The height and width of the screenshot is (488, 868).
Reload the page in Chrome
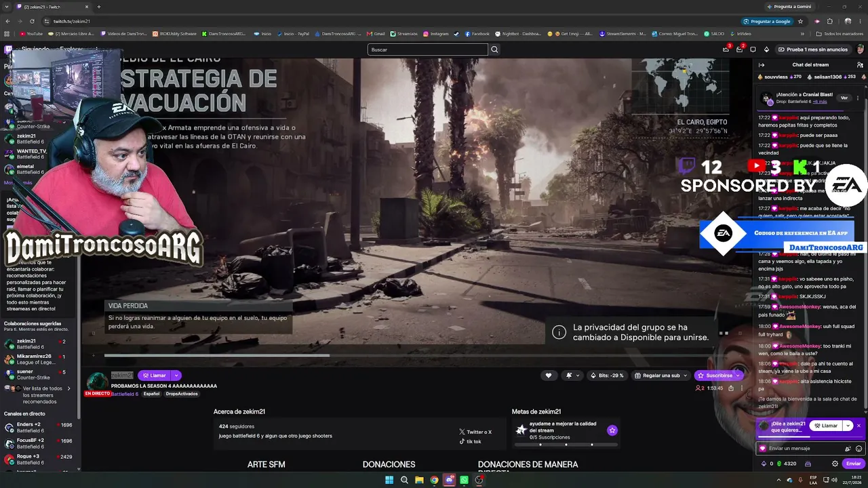pos(32,21)
